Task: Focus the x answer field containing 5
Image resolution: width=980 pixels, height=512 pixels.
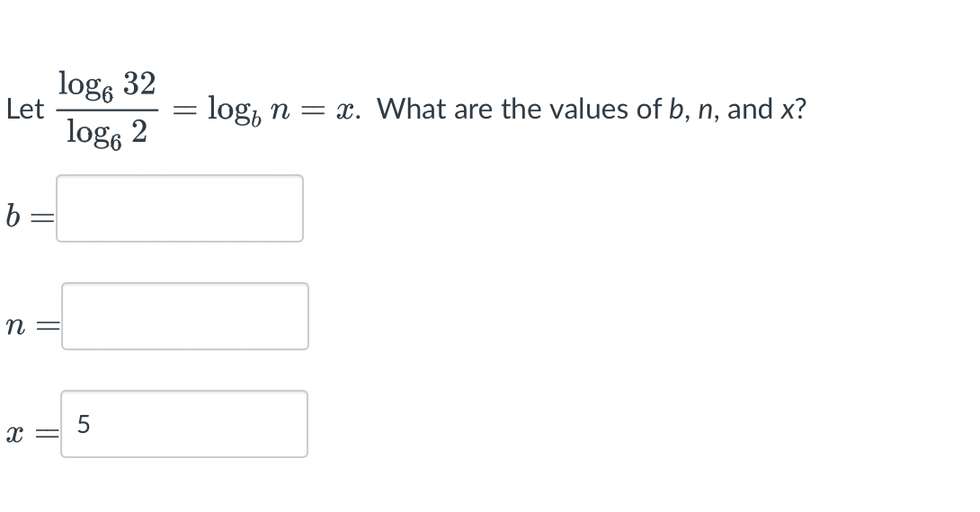Action: [184, 424]
